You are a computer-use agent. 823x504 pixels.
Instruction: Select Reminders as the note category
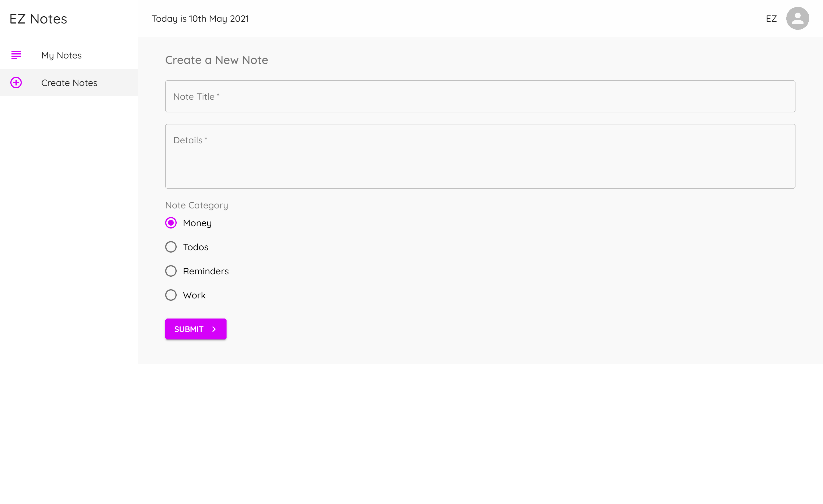[171, 271]
